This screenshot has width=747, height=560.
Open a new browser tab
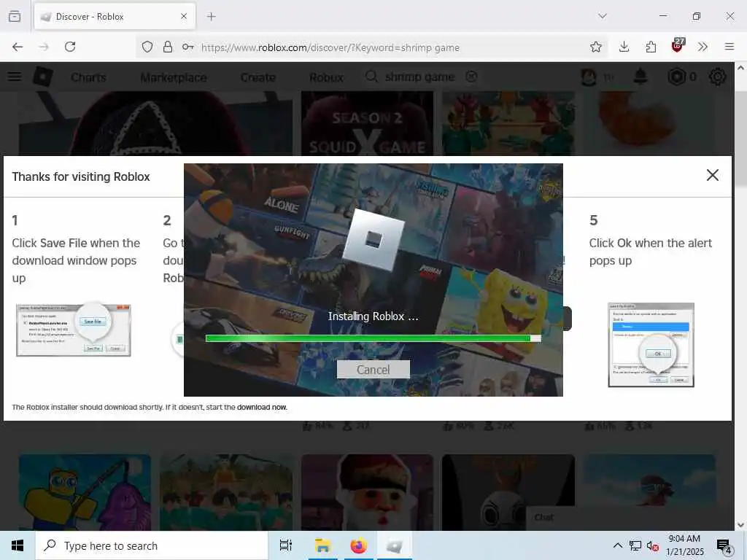click(x=211, y=17)
